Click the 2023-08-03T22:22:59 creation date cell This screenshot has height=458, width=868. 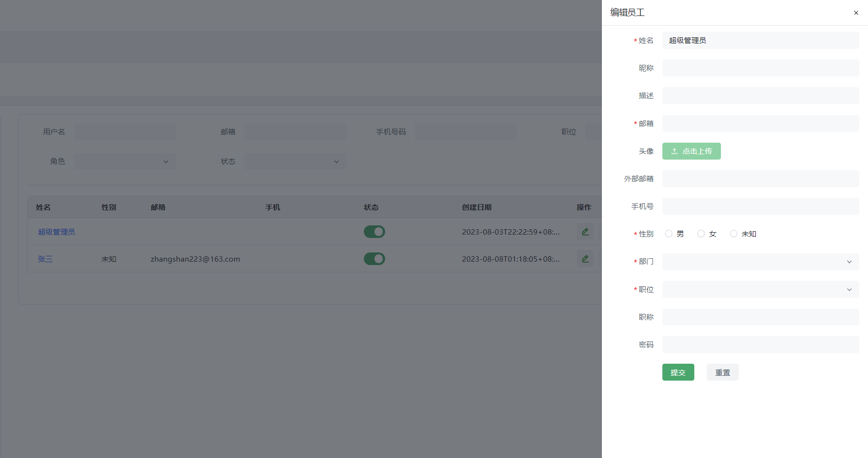click(511, 232)
